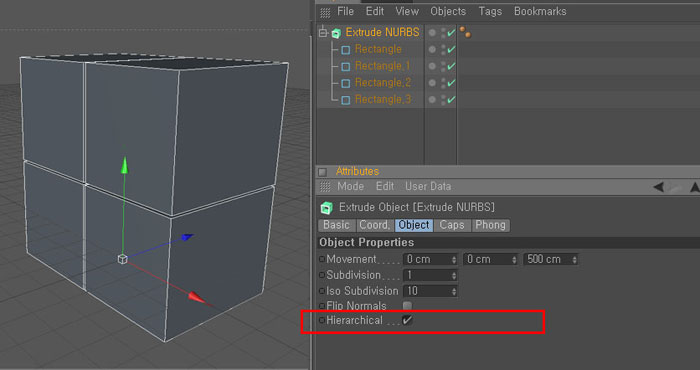The width and height of the screenshot is (700, 370).
Task: Click the Movement Z field 500 cm
Action: click(551, 259)
